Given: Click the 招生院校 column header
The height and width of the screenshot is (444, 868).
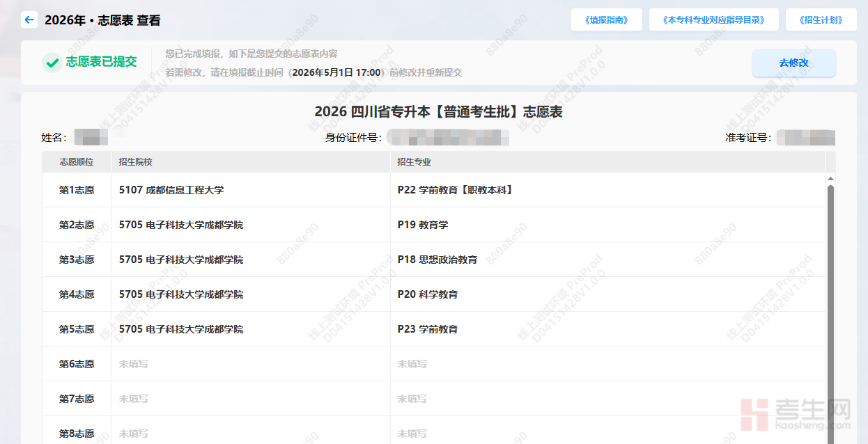Looking at the screenshot, I should click(x=136, y=162).
